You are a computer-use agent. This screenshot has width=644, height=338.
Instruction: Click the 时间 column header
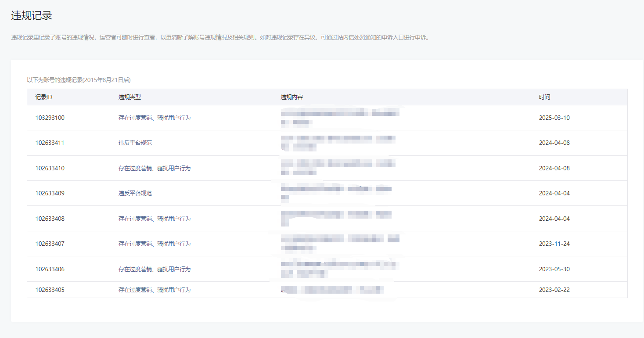[544, 97]
